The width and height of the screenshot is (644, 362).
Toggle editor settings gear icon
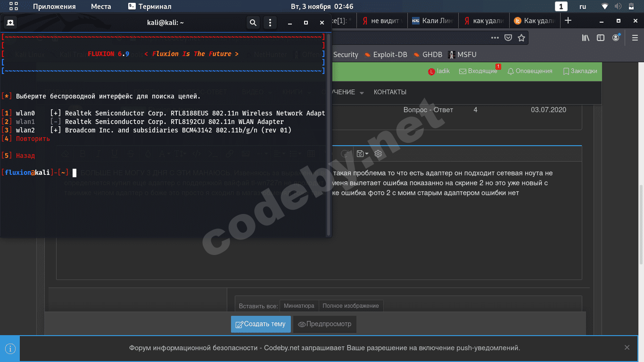click(378, 154)
